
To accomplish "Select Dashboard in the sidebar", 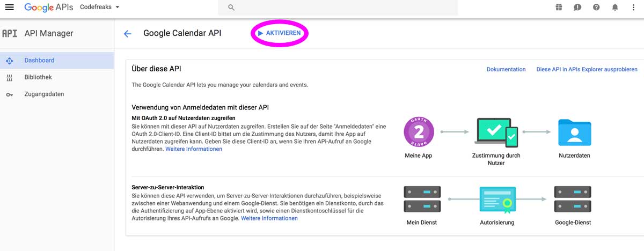I will click(x=57, y=61).
